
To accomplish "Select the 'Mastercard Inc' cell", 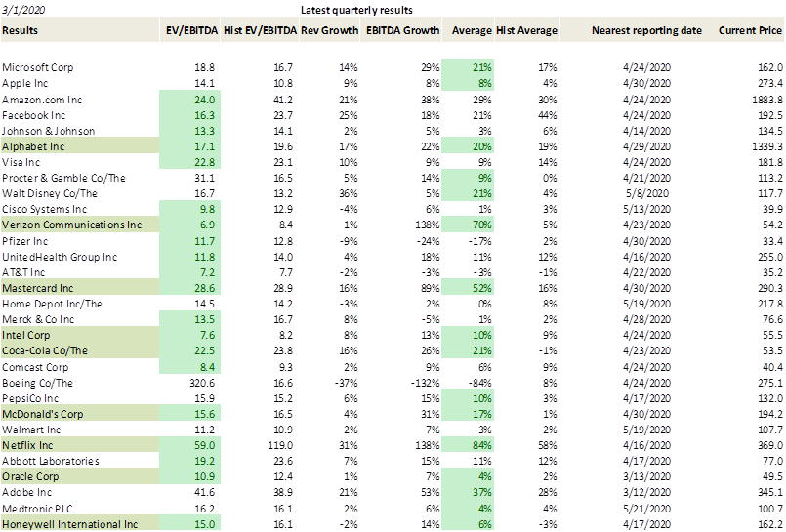I will 80,288.
